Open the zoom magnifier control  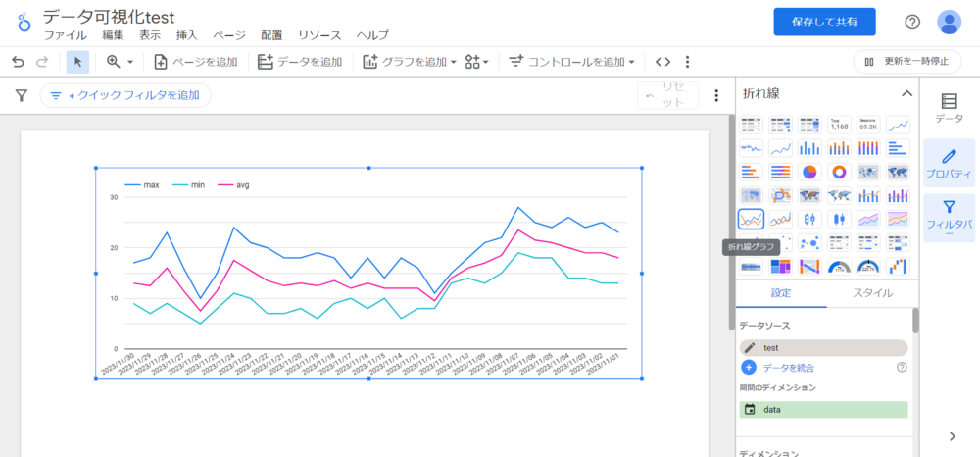click(x=120, y=62)
